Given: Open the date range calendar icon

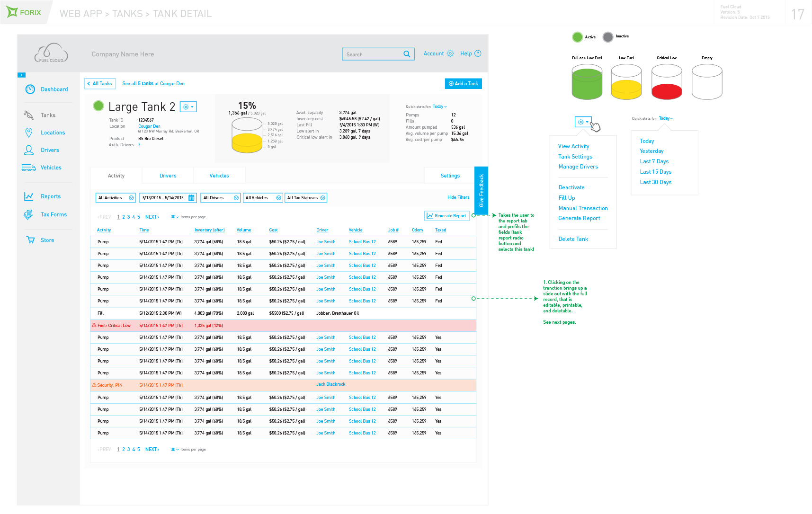Looking at the screenshot, I should point(191,198).
